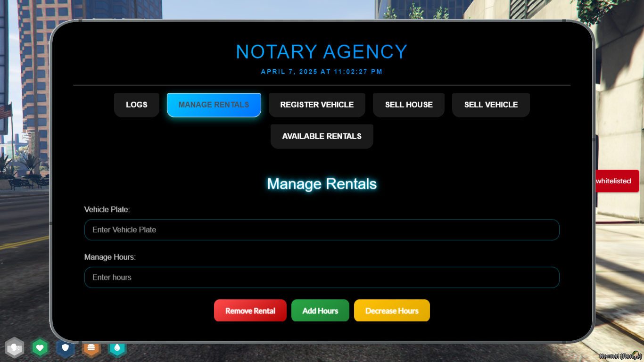Click the green Add Hours button
The image size is (644, 362).
coord(320,311)
